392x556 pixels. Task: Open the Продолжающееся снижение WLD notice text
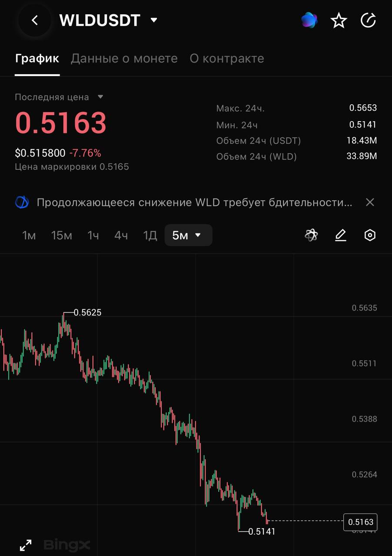coord(195,202)
